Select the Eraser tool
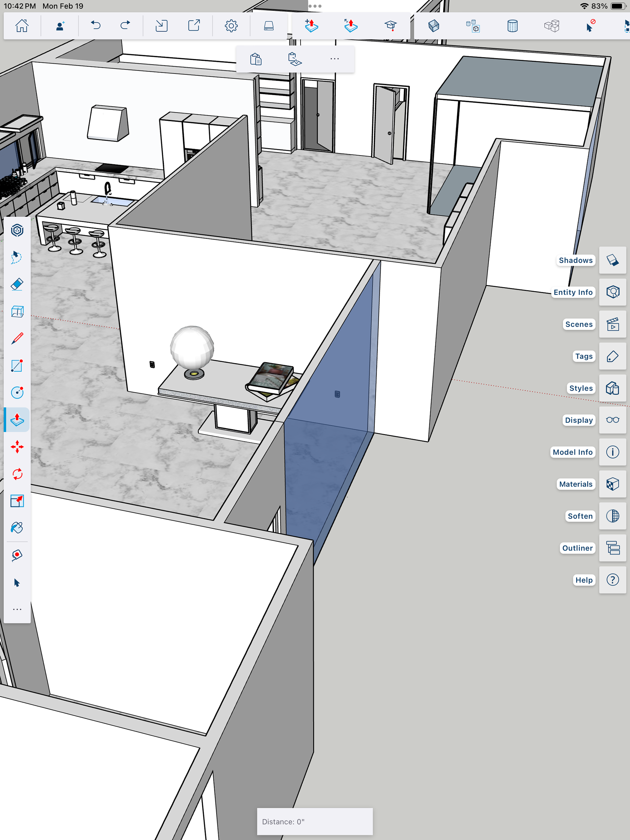 tap(17, 284)
